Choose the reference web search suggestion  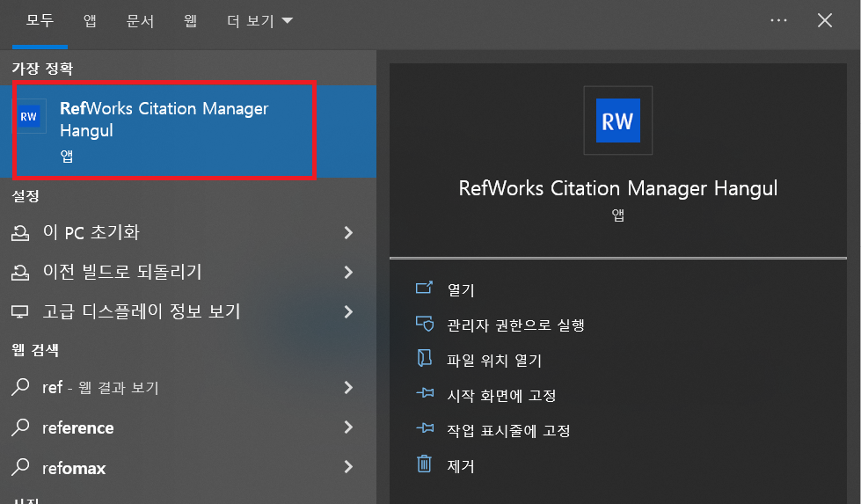point(78,428)
